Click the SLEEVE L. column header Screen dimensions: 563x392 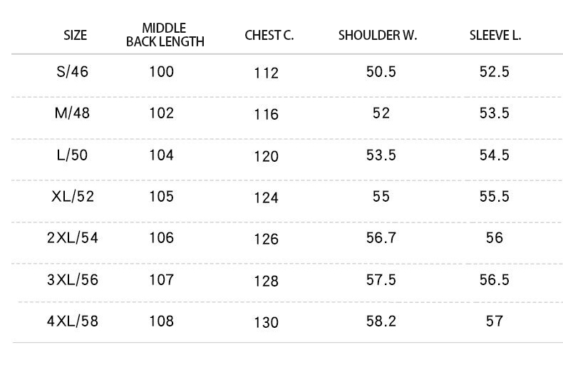(495, 35)
